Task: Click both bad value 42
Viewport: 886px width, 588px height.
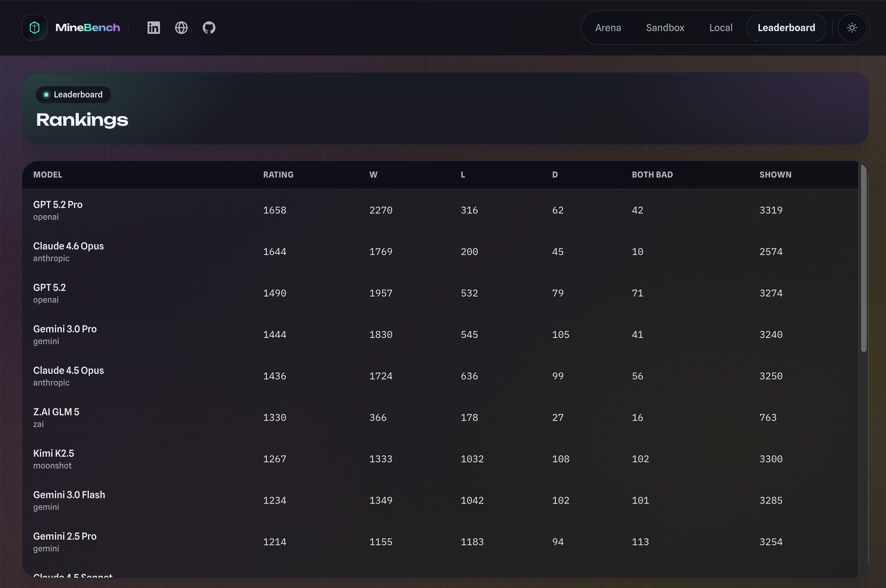Action: click(638, 210)
